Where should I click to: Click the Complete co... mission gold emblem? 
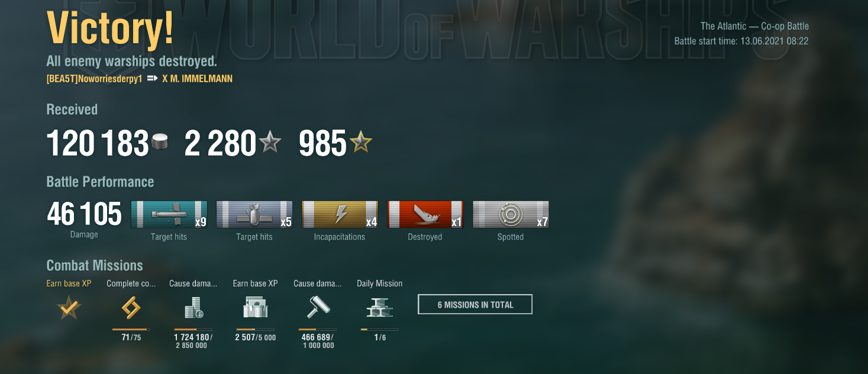pos(131,308)
